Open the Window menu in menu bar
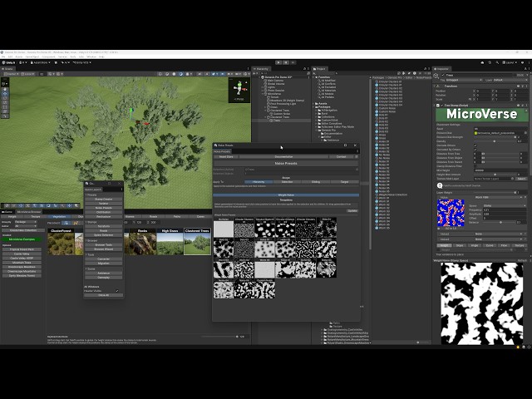The width and height of the screenshot is (532, 399). (x=91, y=57)
